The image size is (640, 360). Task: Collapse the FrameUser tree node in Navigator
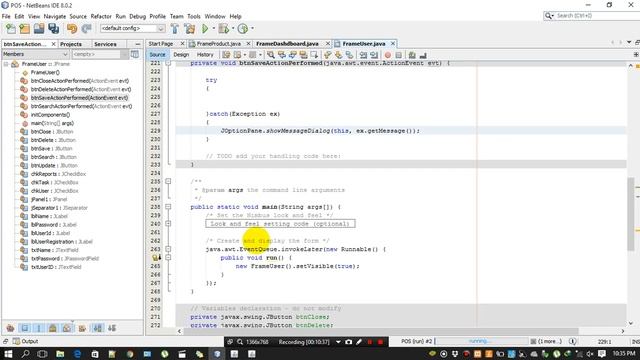pyautogui.click(x=6, y=64)
